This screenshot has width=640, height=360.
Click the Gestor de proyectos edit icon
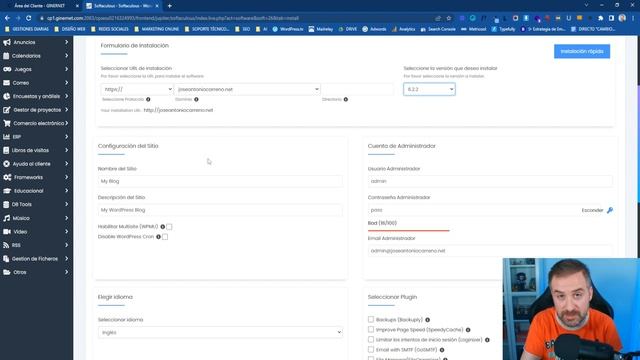click(x=7, y=110)
